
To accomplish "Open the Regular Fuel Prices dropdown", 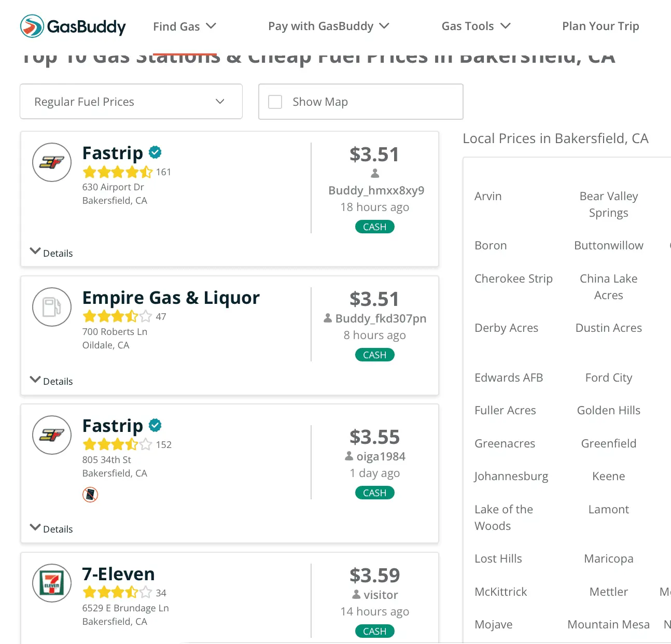I will click(x=131, y=102).
